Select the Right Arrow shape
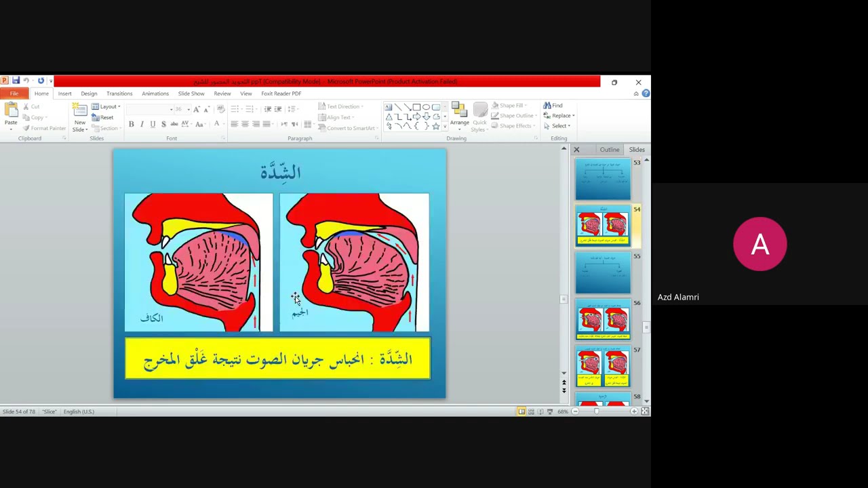868x488 pixels. 416,117
